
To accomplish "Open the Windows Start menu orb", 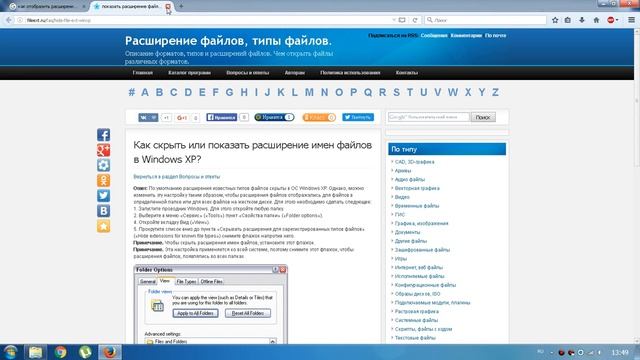I will pos(11,352).
